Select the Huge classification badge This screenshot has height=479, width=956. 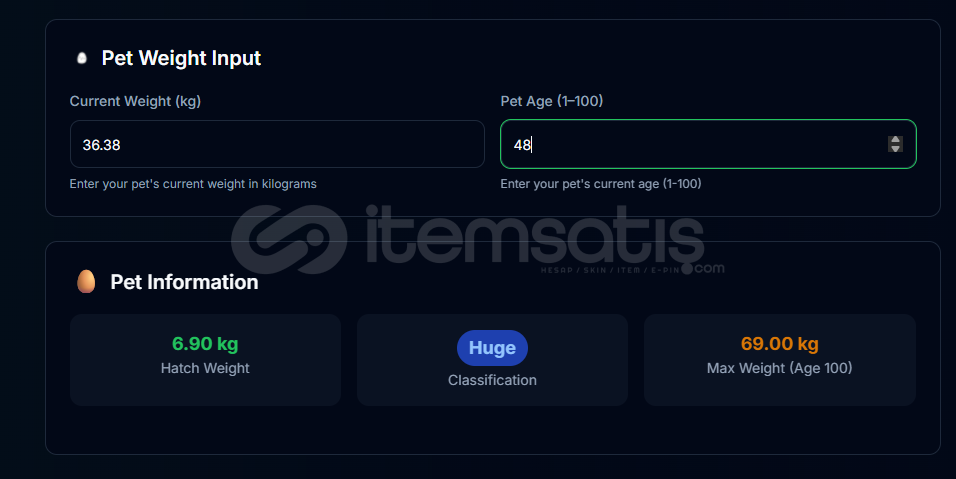492,348
